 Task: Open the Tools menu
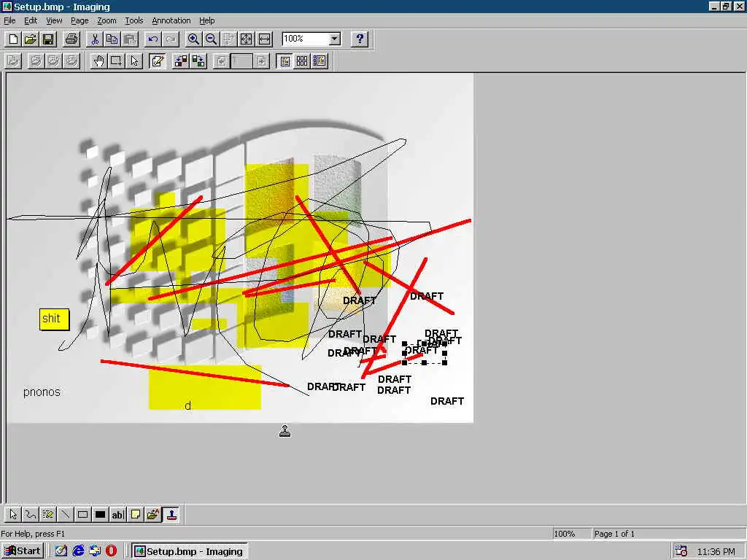pyautogui.click(x=134, y=20)
